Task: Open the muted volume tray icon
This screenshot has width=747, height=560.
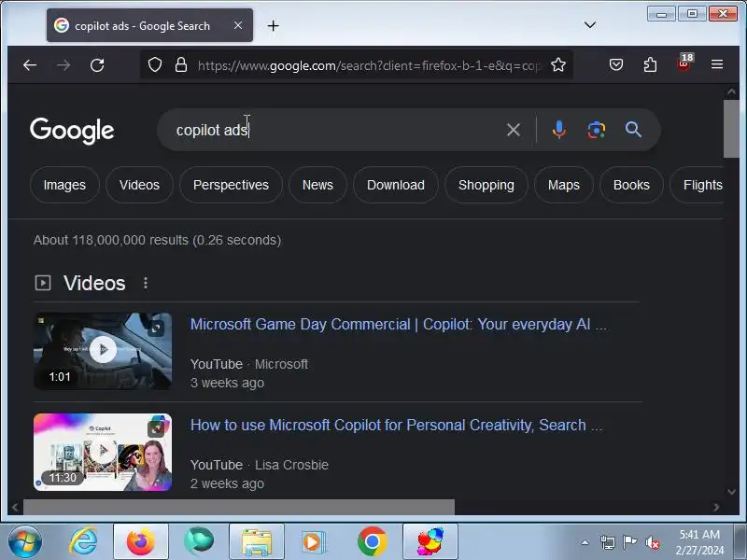Action: tap(652, 542)
